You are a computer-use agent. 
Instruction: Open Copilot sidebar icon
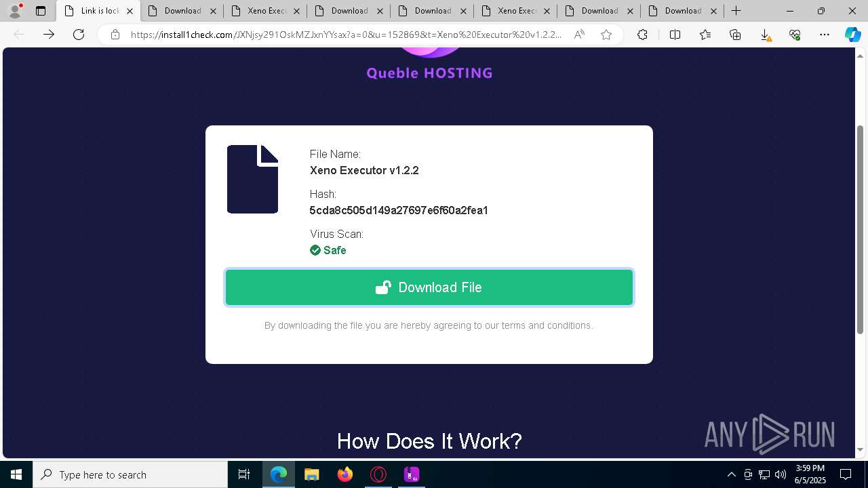pyautogui.click(x=852, y=35)
